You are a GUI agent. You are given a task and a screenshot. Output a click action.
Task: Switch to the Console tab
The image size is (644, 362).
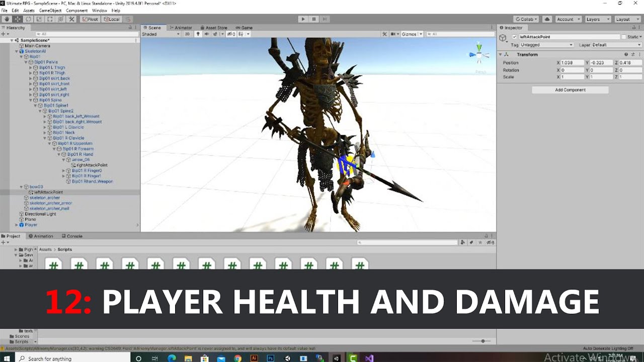(x=71, y=236)
